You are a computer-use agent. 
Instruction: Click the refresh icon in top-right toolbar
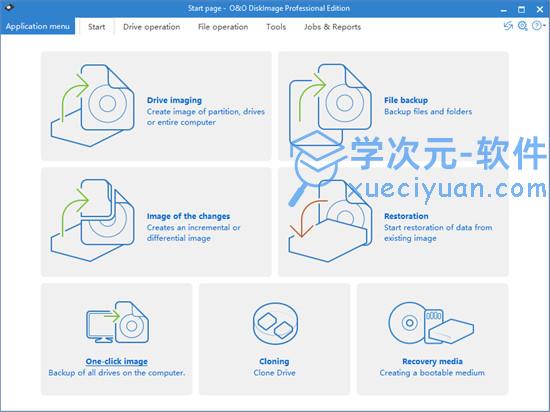point(508,26)
